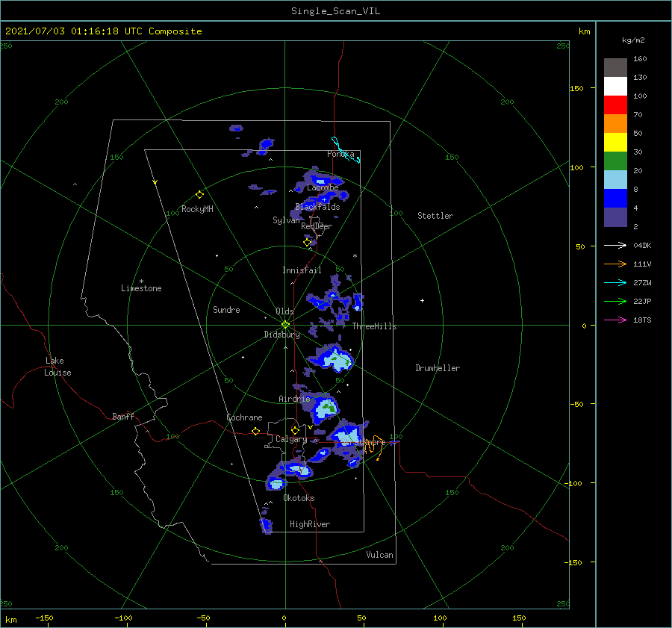This screenshot has height=628, width=672.
Task: Pick the orange 50-70 legend color swatch
Action: [615, 123]
